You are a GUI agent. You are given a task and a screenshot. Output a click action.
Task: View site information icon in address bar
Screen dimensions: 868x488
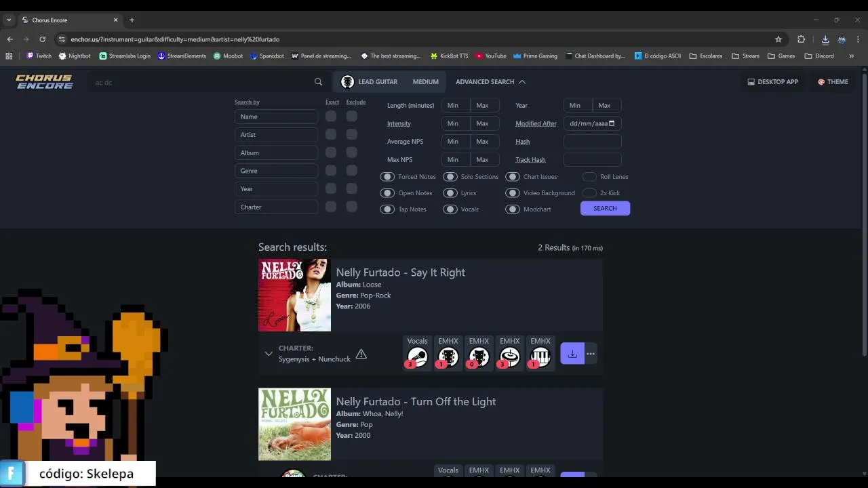pos(62,39)
